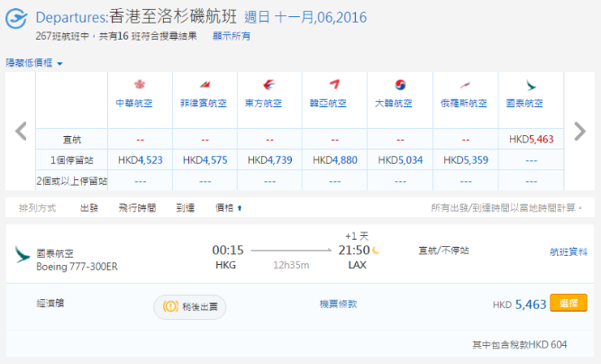601x364 pixels.
Task: Select HKD5,034 one-stop fare
Action: tap(401, 160)
